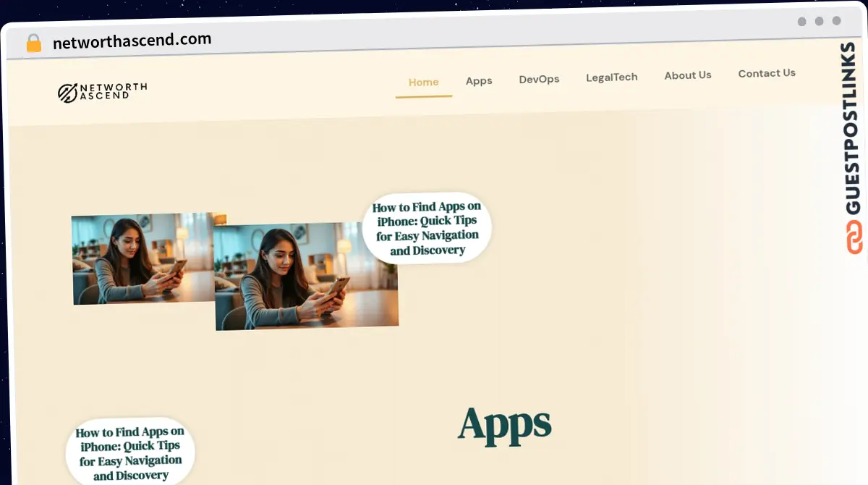Switch to the Apps navigation tab
Screen dimensions: 868x485
coord(479,81)
